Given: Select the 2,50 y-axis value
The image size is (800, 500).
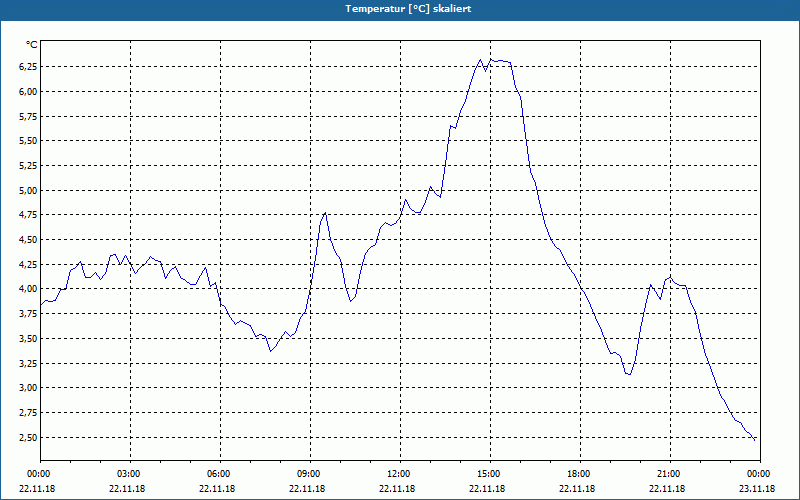Looking at the screenshot, I should 29,437.
